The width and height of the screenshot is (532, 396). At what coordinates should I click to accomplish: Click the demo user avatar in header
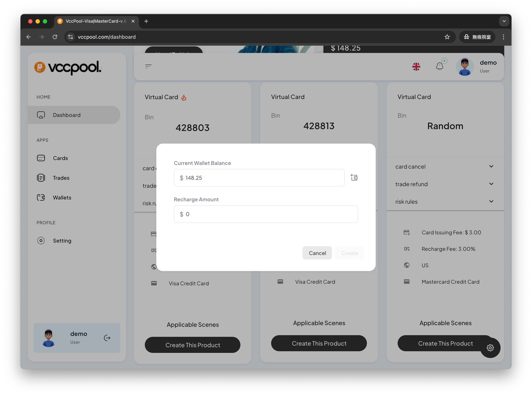(x=465, y=67)
